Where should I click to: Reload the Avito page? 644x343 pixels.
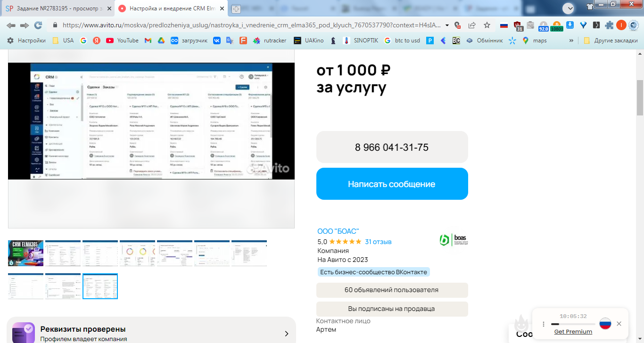38,25
